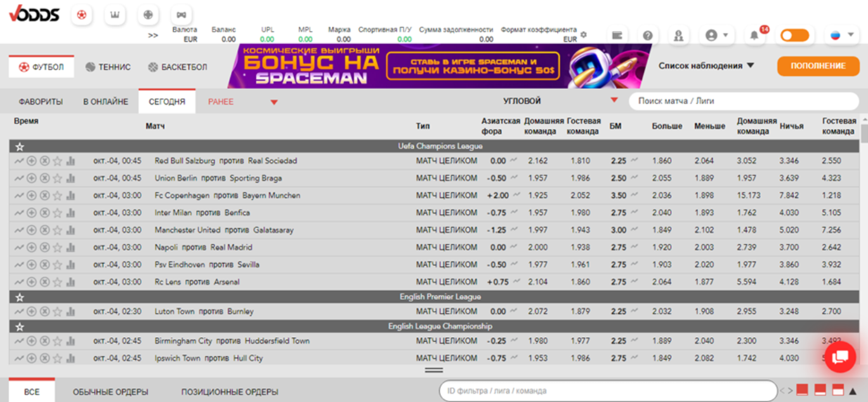
Task: Focus the Поиск матча / Лиги search field
Action: pos(744,101)
